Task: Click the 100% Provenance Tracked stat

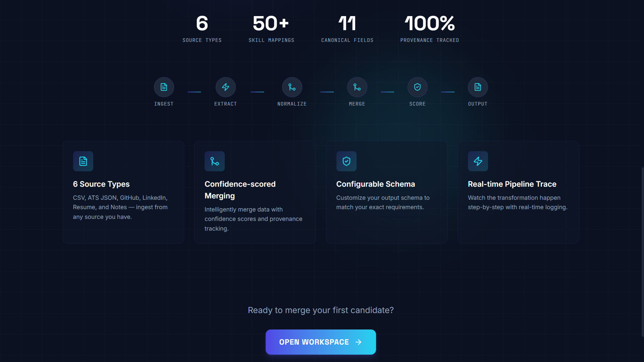Action: click(429, 28)
